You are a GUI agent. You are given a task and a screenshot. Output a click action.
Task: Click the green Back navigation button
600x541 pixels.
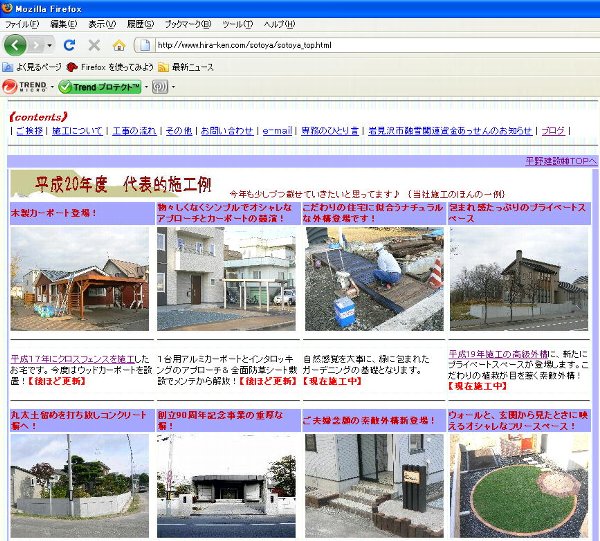tap(15, 45)
